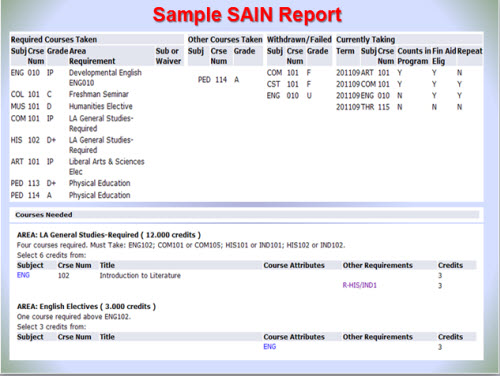Select the "Sample SAIN Report" title
Screen dimensions: 500x376
(247, 15)
